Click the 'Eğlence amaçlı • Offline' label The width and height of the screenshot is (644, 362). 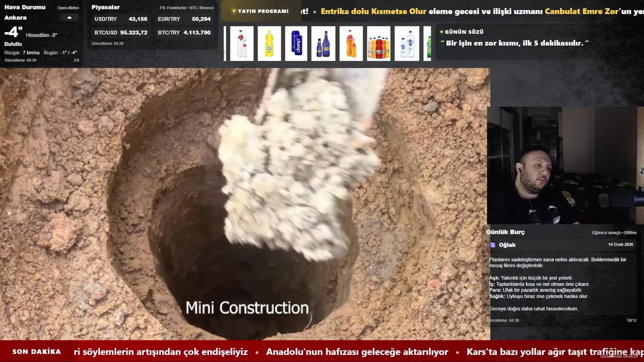coord(614,233)
